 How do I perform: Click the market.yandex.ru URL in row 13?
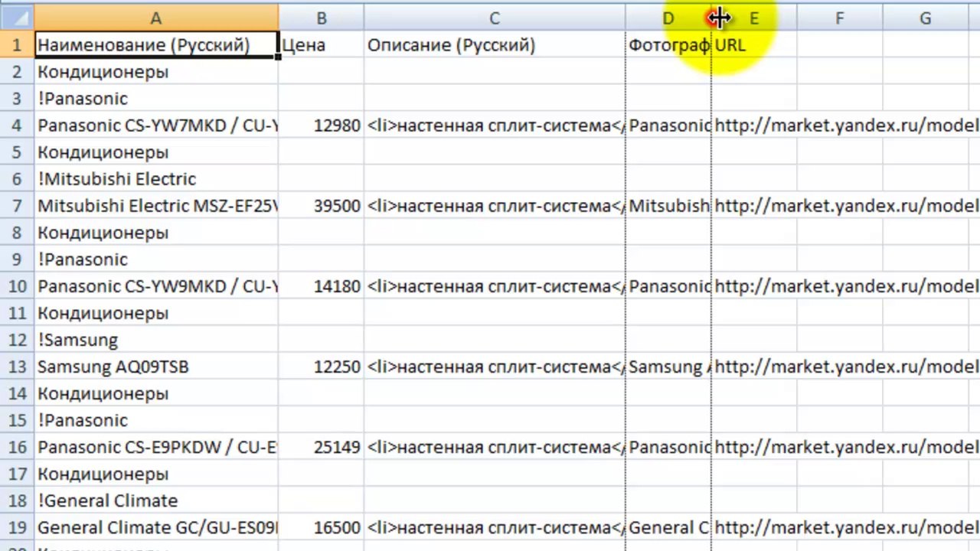point(846,367)
